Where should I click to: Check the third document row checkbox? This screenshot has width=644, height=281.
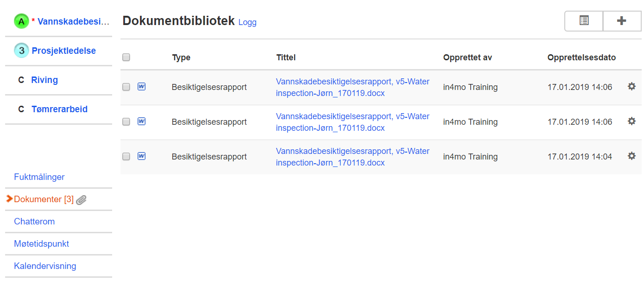pyautogui.click(x=126, y=157)
